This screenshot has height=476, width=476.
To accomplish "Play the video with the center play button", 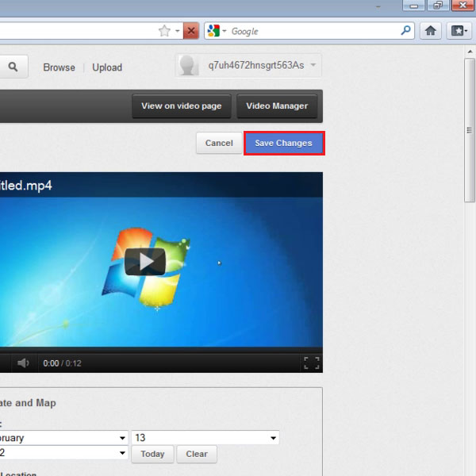I will [145, 262].
